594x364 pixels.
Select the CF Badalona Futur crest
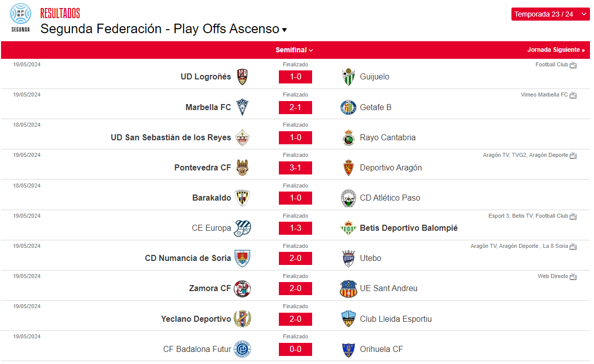tap(243, 349)
